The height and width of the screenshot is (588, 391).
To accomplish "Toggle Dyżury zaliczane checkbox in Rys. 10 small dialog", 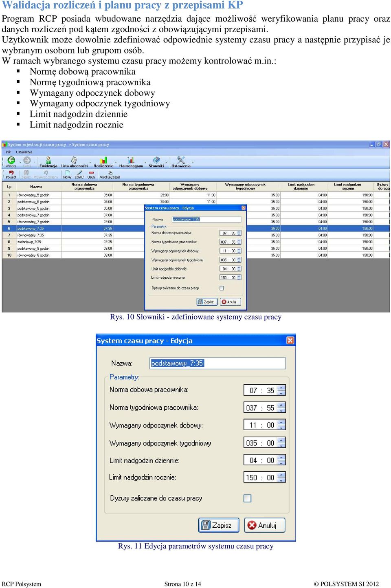I will click(x=222, y=288).
